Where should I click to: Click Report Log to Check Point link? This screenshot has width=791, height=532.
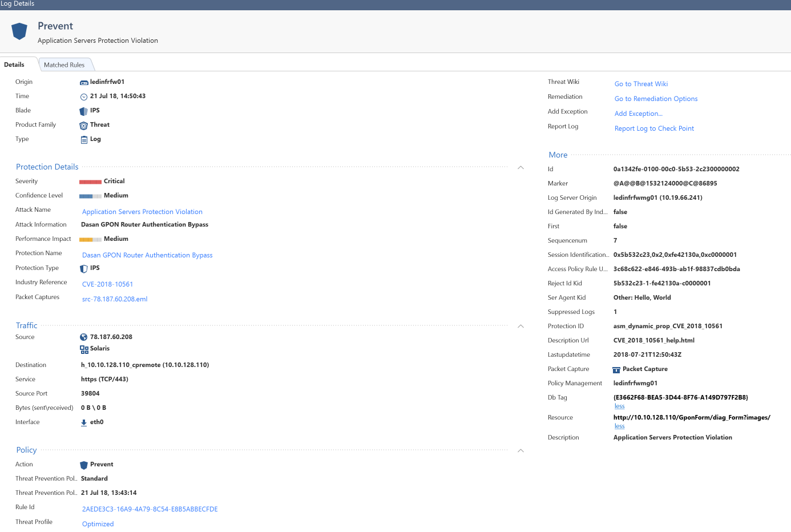[654, 128]
